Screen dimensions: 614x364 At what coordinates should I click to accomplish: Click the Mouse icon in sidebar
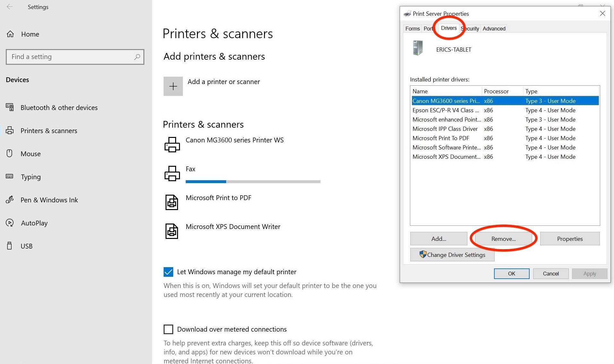[x=10, y=153]
